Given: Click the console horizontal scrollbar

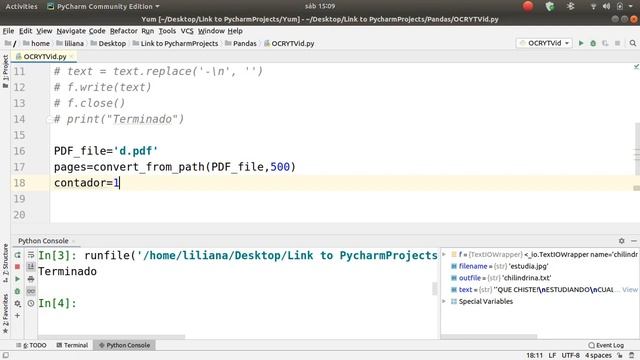Looking at the screenshot, I should 111,337.
